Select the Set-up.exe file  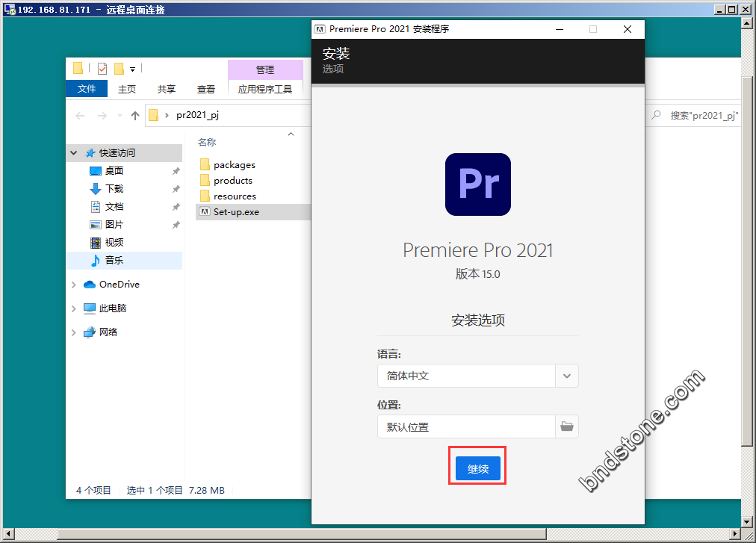pos(236,212)
